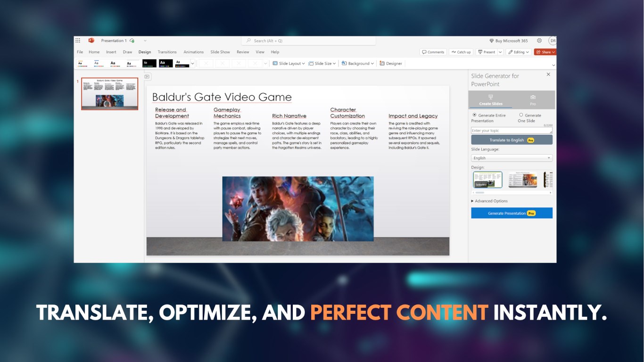The height and width of the screenshot is (362, 644).
Task: Expand the ribbon display options chevron
Action: coord(553,65)
